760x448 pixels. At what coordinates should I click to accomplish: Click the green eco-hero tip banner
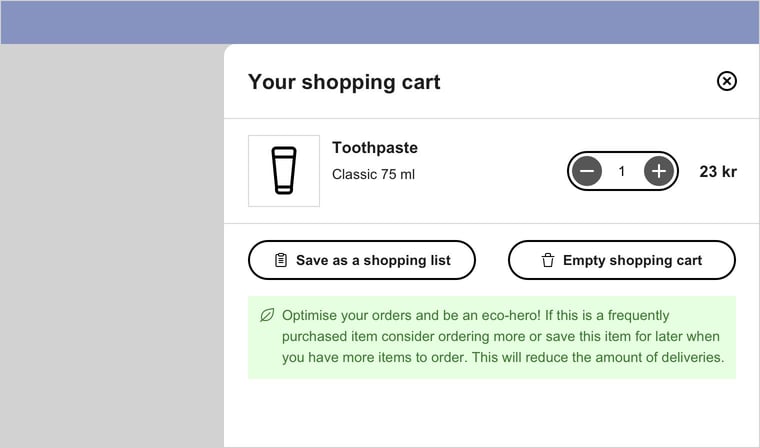click(x=492, y=337)
